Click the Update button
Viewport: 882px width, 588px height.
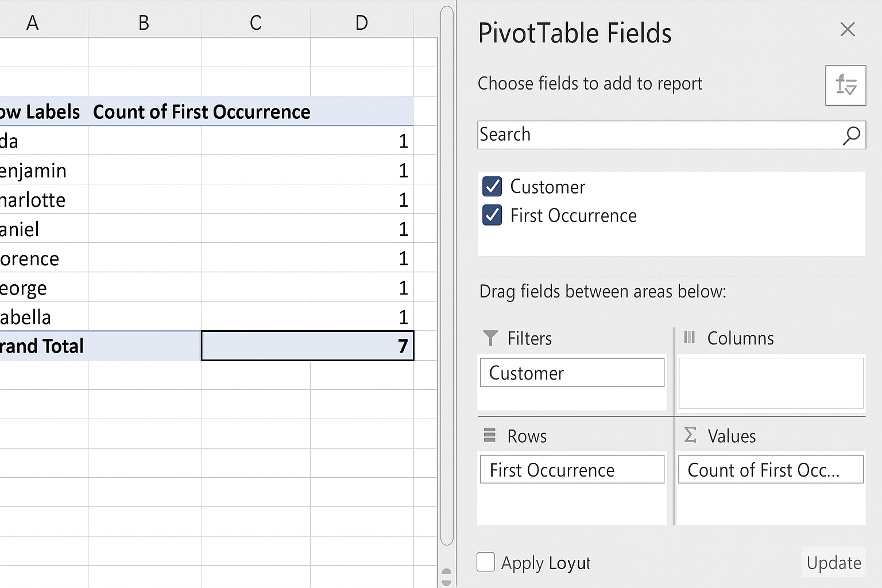click(x=834, y=562)
